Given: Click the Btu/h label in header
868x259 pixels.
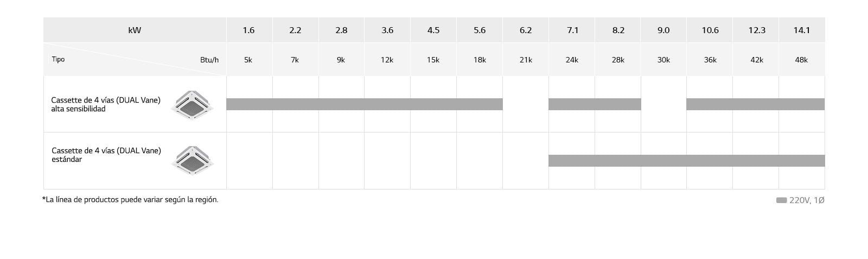Looking at the screenshot, I should click(x=209, y=60).
